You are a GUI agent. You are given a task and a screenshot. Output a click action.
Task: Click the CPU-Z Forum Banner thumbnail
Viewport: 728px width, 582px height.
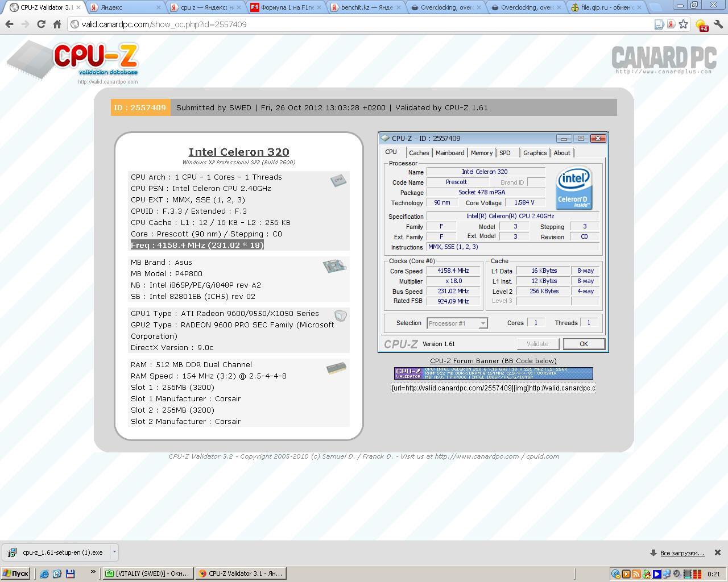[x=494, y=373]
